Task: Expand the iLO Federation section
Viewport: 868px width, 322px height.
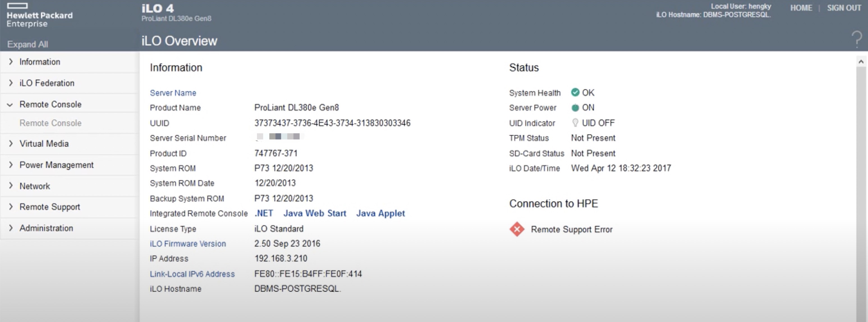Action: [47, 83]
